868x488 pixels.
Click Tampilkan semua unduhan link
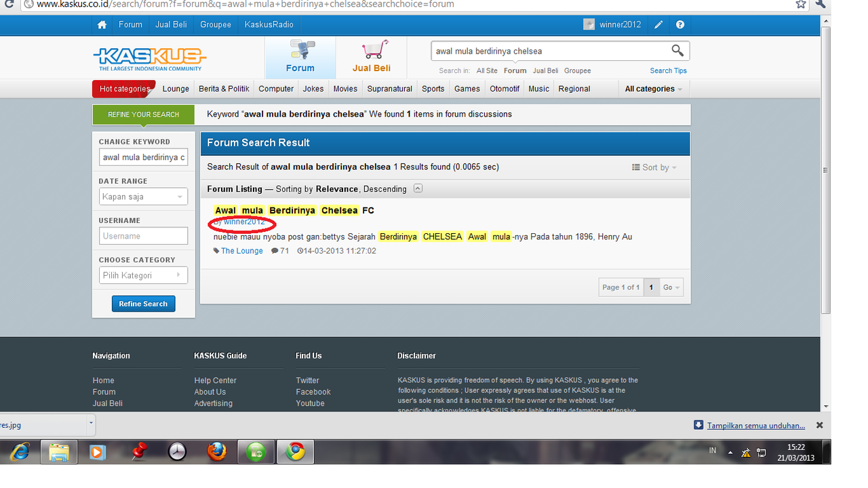[756, 426]
